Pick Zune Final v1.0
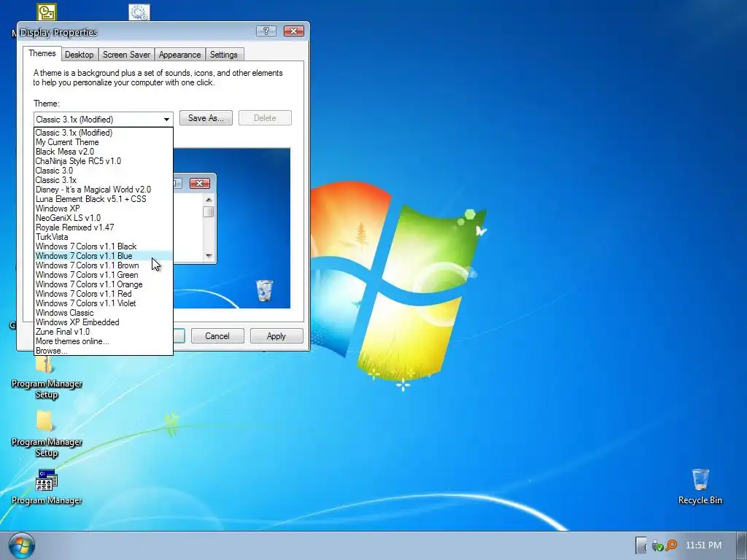Image resolution: width=747 pixels, height=560 pixels. pos(104,332)
